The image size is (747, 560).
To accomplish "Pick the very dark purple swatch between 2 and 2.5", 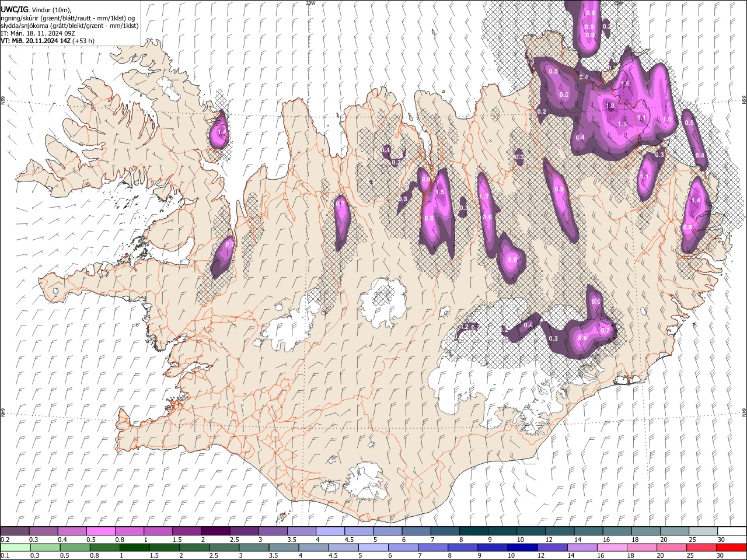I will point(215,531).
